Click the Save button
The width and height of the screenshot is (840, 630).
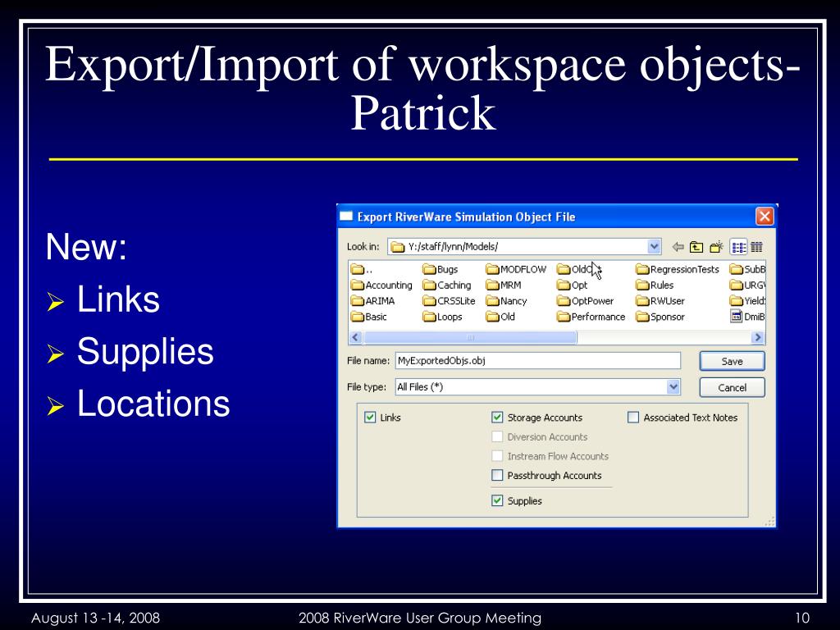[x=732, y=361]
